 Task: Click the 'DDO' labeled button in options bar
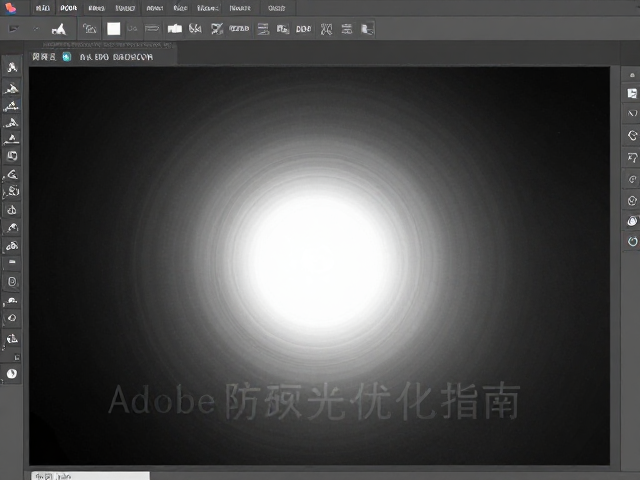tap(303, 29)
